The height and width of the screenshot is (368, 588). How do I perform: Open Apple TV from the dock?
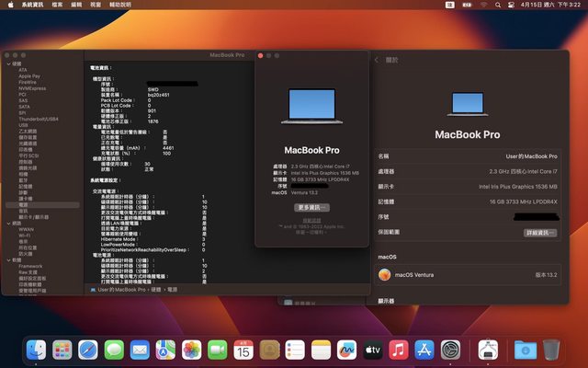pos(373,350)
